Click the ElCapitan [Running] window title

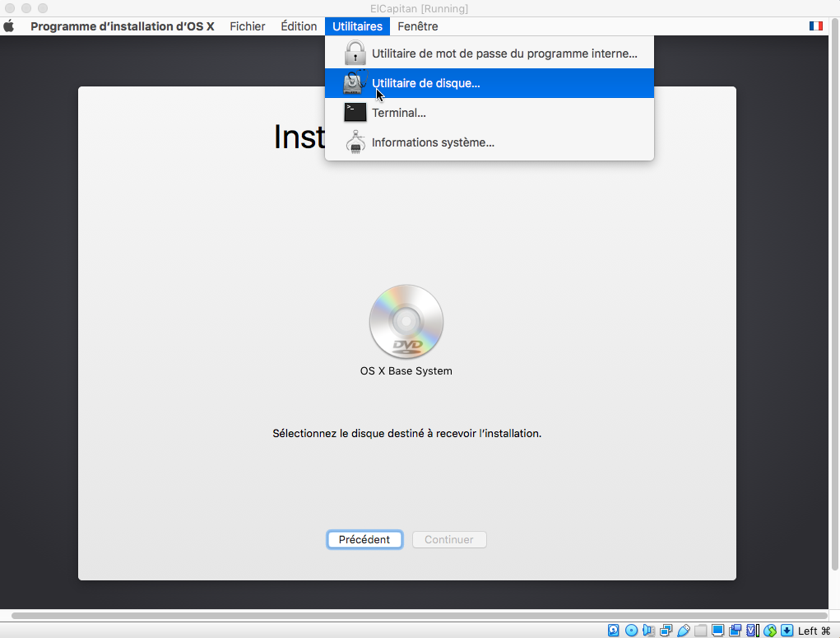pos(420,8)
